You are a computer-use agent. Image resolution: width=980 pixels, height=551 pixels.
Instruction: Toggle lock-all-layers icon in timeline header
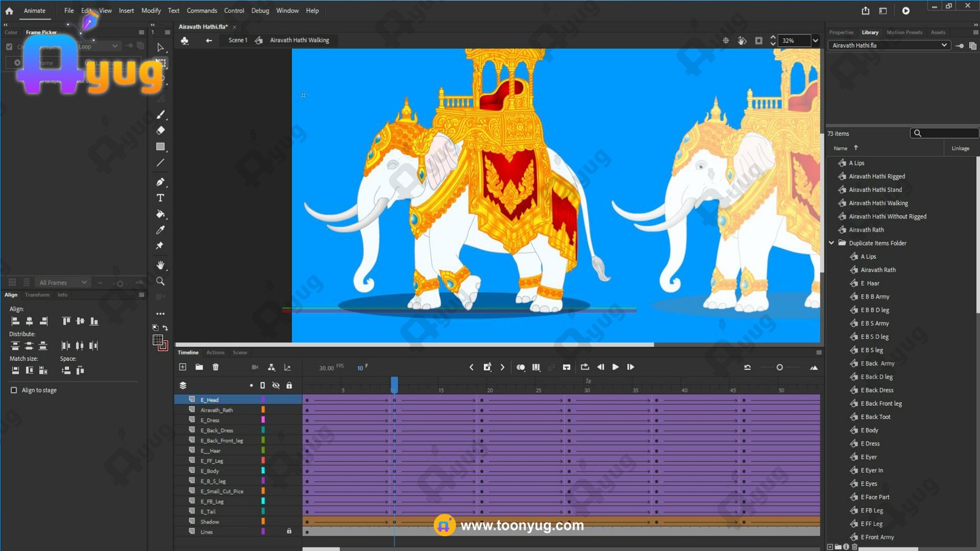(289, 385)
